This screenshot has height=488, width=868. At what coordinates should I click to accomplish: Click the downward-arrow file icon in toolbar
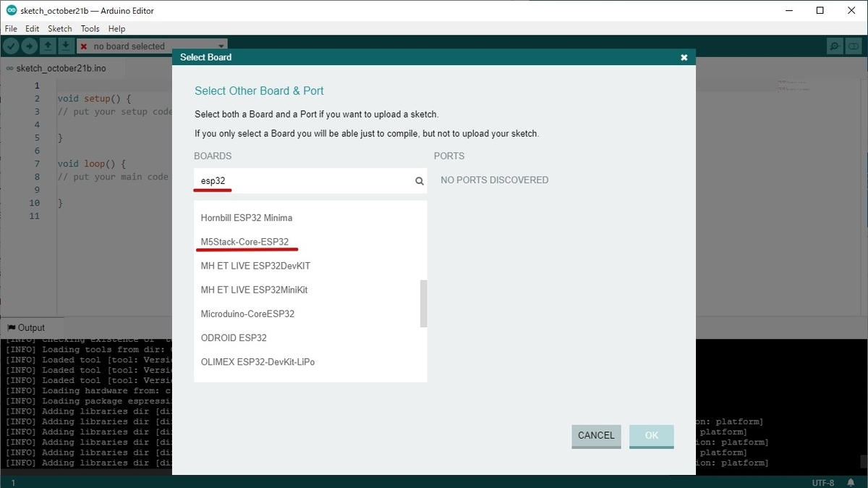point(65,46)
